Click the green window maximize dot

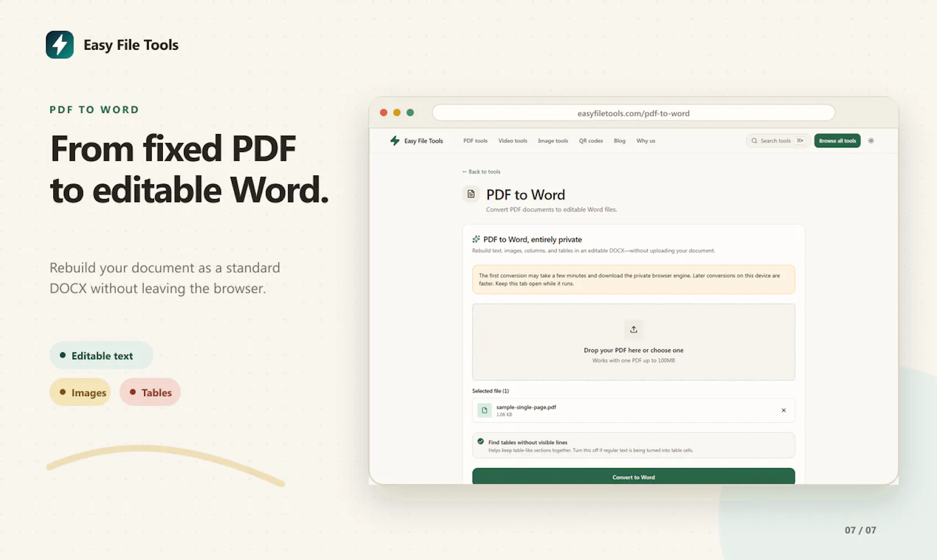point(410,112)
